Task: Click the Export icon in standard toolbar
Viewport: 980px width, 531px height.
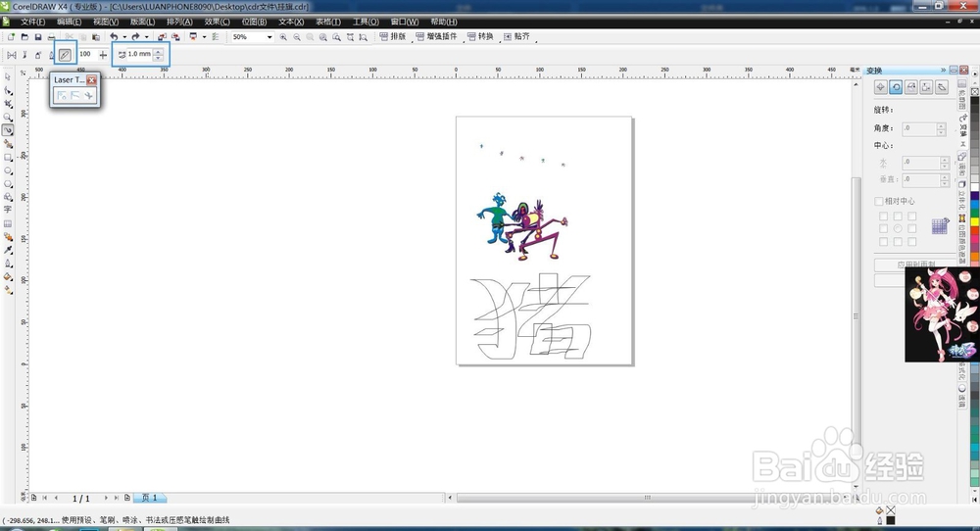Action: point(175,37)
